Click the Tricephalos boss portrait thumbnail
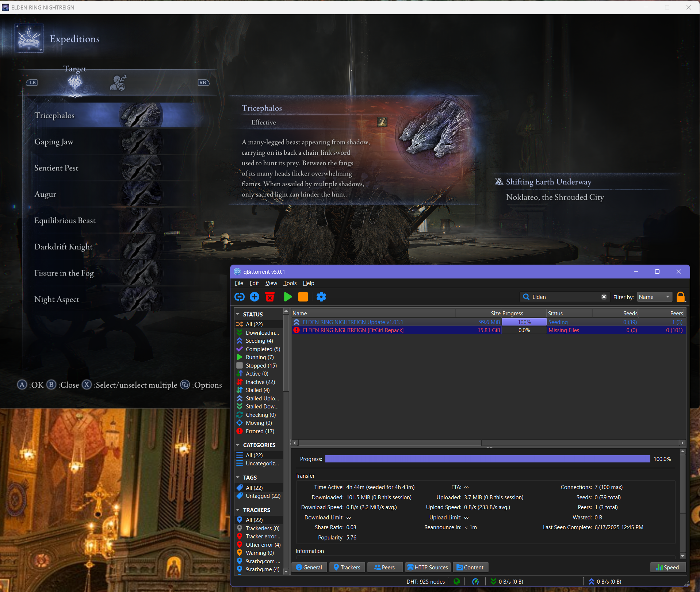 pos(142,115)
